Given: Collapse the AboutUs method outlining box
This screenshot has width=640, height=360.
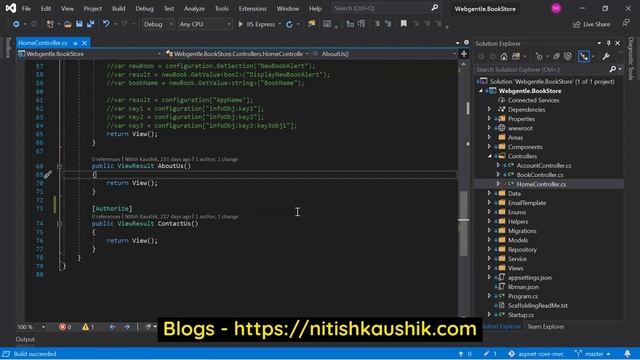Looking at the screenshot, I should coord(59,166).
